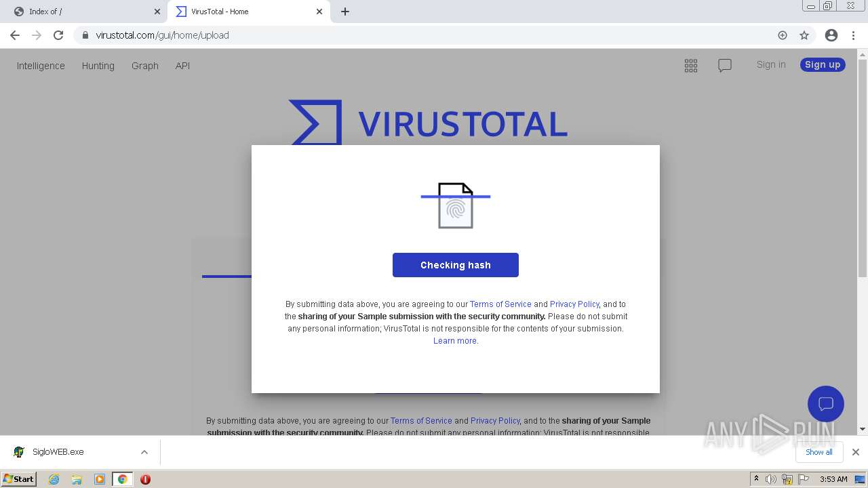Open the comment bubble icon in header
This screenshot has width=868, height=488.
[x=725, y=66]
